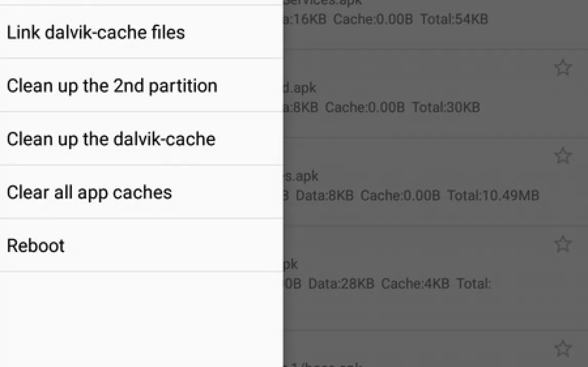Favorite the app with Total:30KB using its star

tap(563, 68)
